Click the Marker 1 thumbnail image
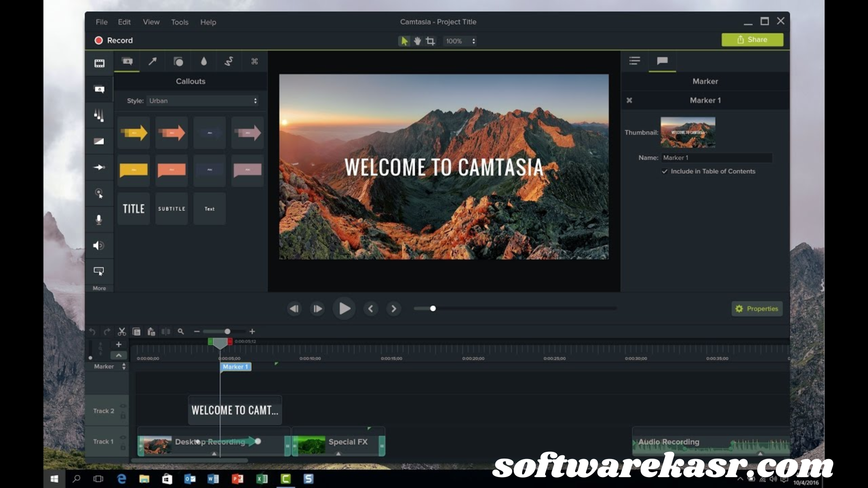 [x=688, y=132]
